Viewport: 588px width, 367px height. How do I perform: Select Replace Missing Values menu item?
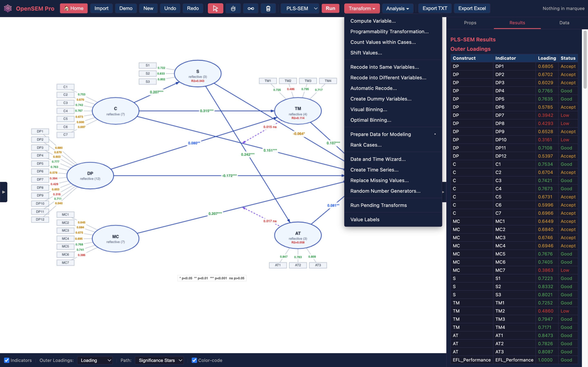379,180
